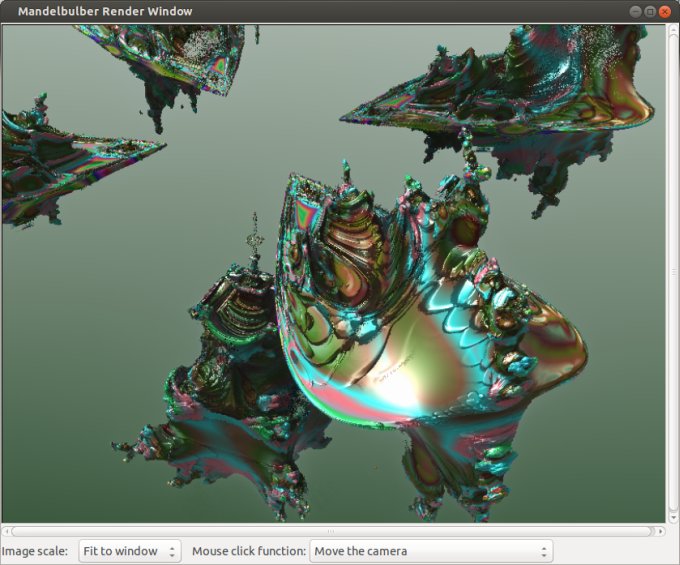Click the left-edge pointed fractal shard
The height and width of the screenshot is (565, 680).
pyautogui.click(x=60, y=160)
